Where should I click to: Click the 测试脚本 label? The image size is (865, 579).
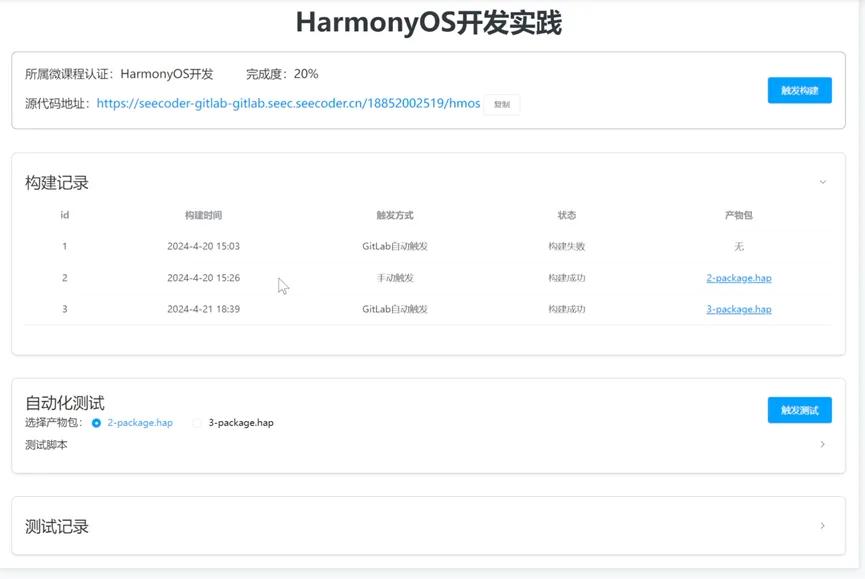pyautogui.click(x=46, y=445)
